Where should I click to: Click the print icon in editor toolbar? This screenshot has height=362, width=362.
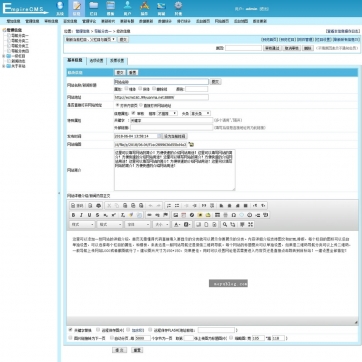click(98, 206)
